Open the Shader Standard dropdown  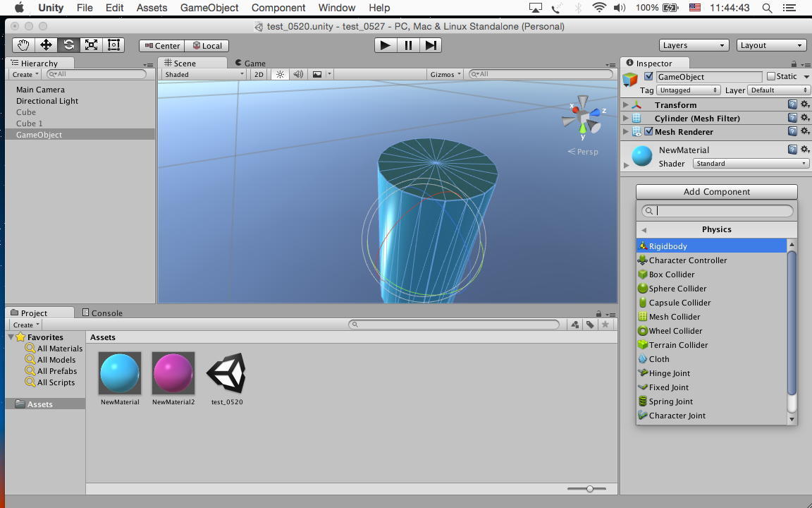750,164
